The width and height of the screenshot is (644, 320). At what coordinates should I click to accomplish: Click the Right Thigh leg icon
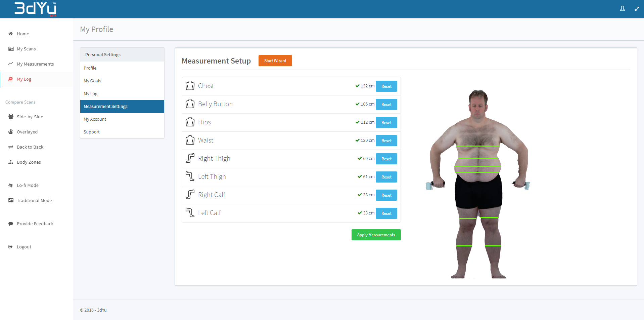tap(190, 158)
